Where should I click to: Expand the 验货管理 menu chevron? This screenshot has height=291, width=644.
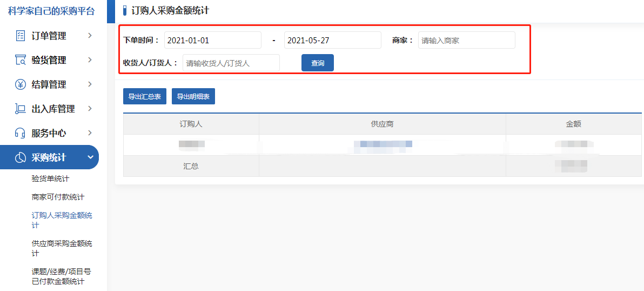click(90, 60)
